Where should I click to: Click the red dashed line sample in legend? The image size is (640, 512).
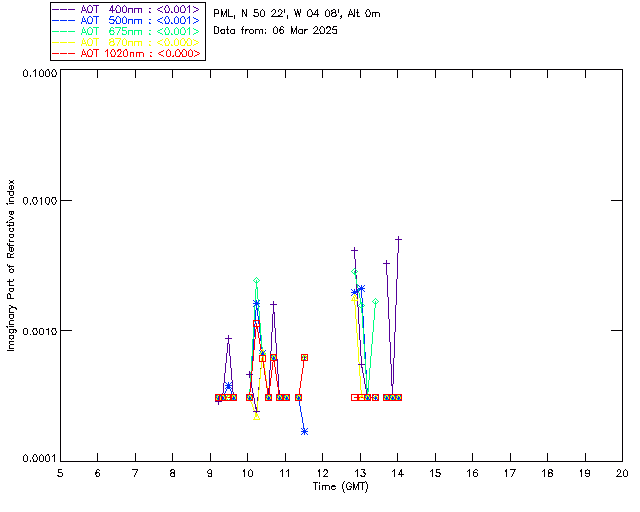(x=64, y=54)
